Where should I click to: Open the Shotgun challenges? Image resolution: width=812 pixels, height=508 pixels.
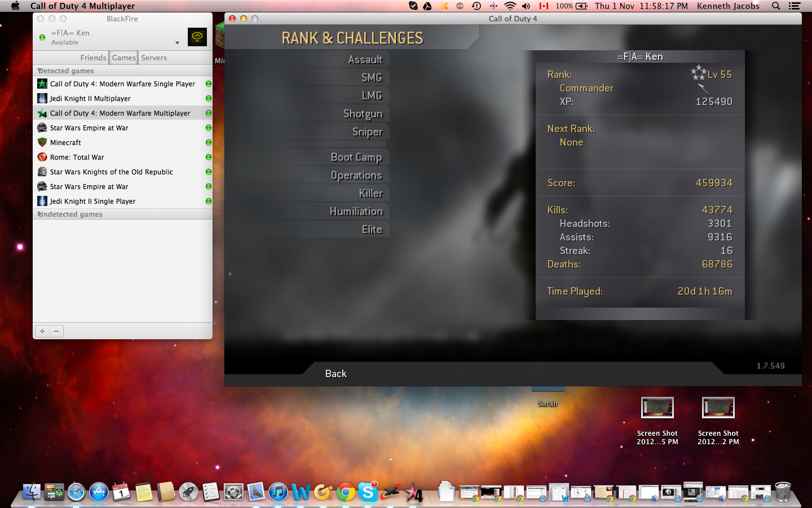coord(363,113)
